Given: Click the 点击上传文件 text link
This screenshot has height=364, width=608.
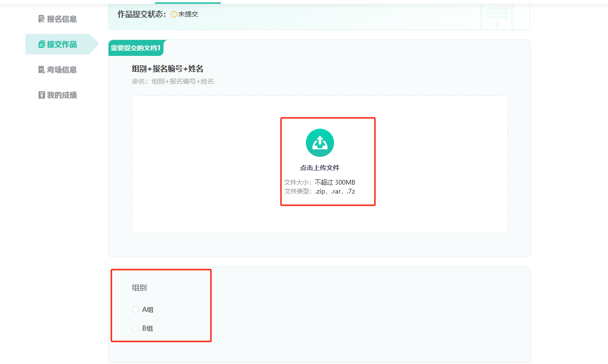Looking at the screenshot, I should point(320,168).
